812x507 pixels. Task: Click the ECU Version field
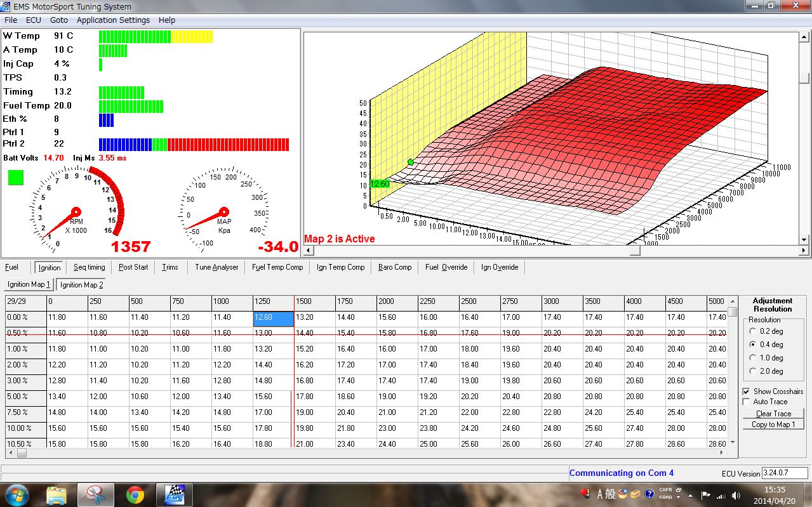[785, 473]
